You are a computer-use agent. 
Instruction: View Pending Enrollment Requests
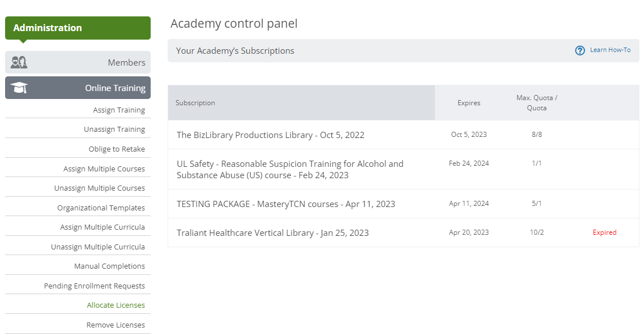click(95, 286)
